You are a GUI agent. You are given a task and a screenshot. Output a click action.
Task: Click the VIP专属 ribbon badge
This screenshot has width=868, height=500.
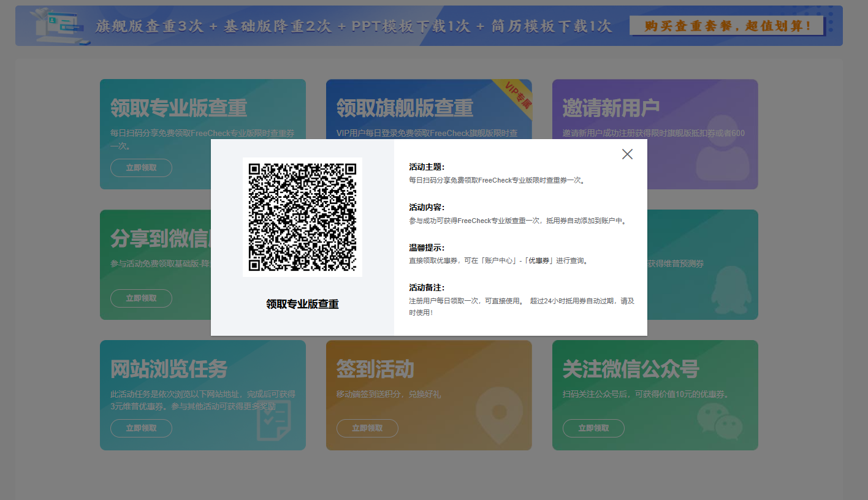pyautogui.click(x=515, y=98)
